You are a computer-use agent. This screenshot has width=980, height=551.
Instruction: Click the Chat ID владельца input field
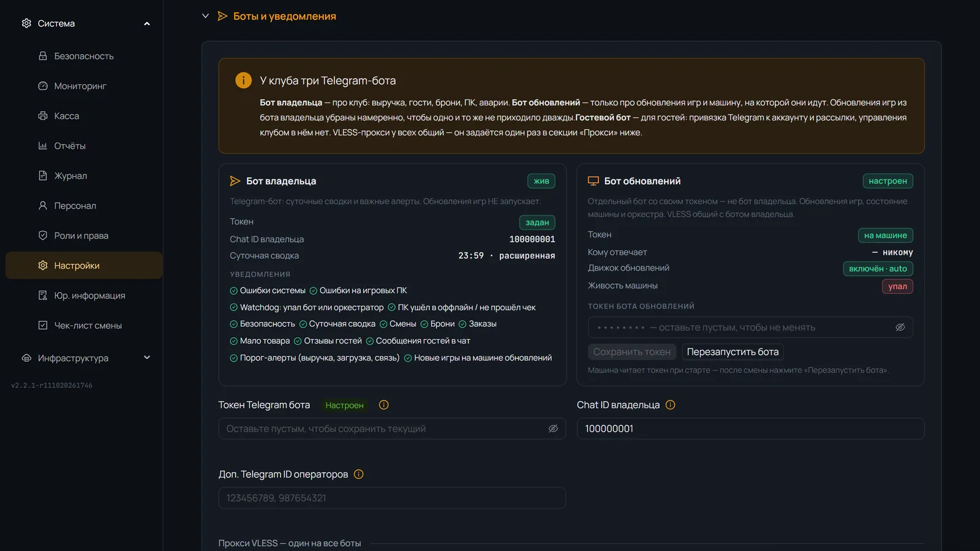[x=750, y=429]
